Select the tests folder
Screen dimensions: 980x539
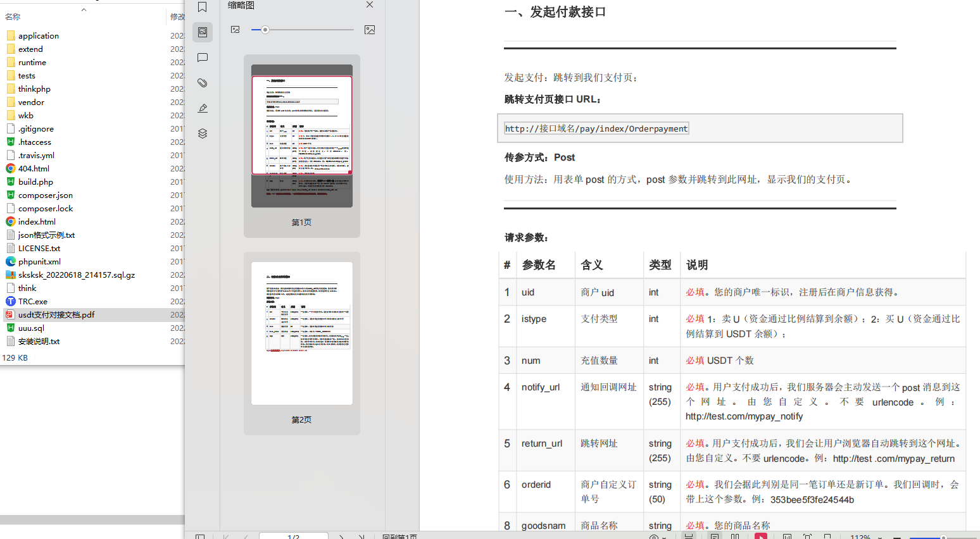click(x=27, y=76)
